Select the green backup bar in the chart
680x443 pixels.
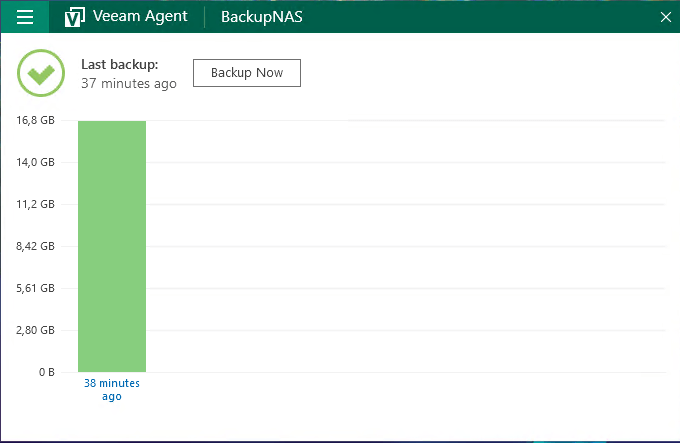[112, 246]
